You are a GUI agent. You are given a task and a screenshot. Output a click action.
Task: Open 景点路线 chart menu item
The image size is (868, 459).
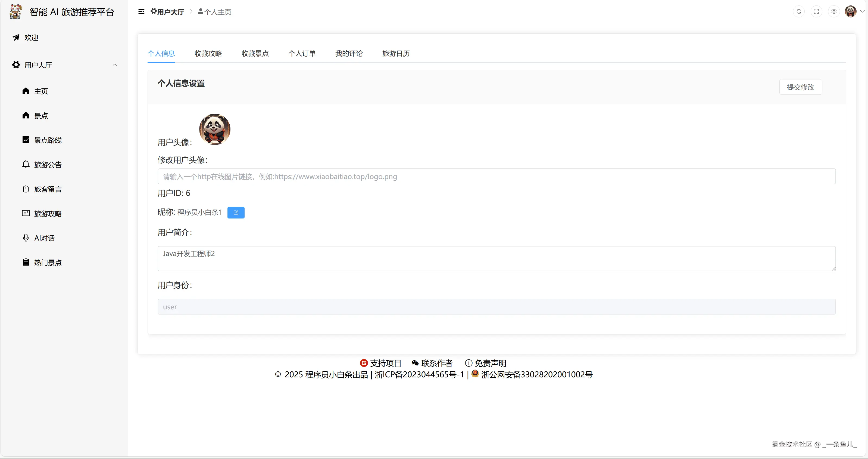pyautogui.click(x=47, y=140)
